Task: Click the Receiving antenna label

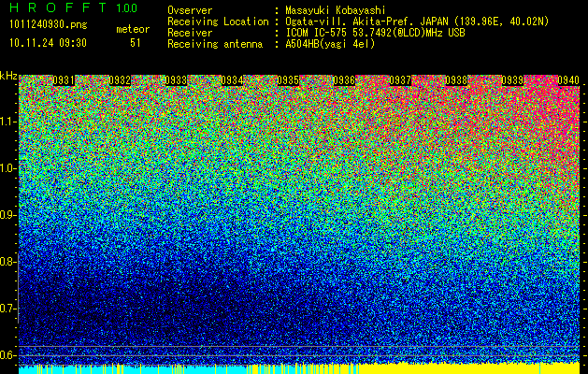Action: [x=215, y=44]
